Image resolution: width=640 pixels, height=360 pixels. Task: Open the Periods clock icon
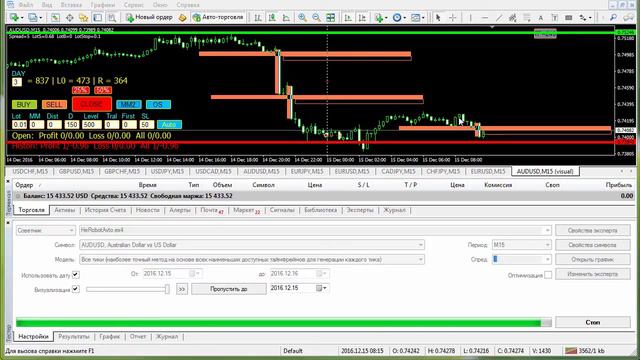(x=397, y=17)
